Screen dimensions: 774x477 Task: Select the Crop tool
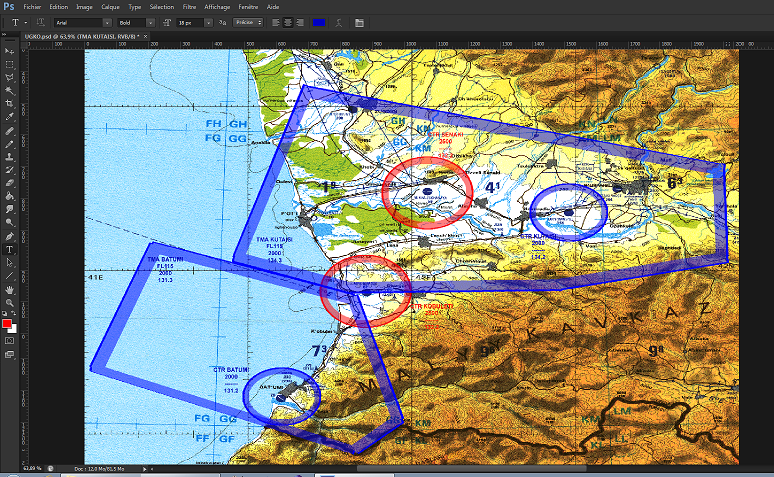coord(9,104)
